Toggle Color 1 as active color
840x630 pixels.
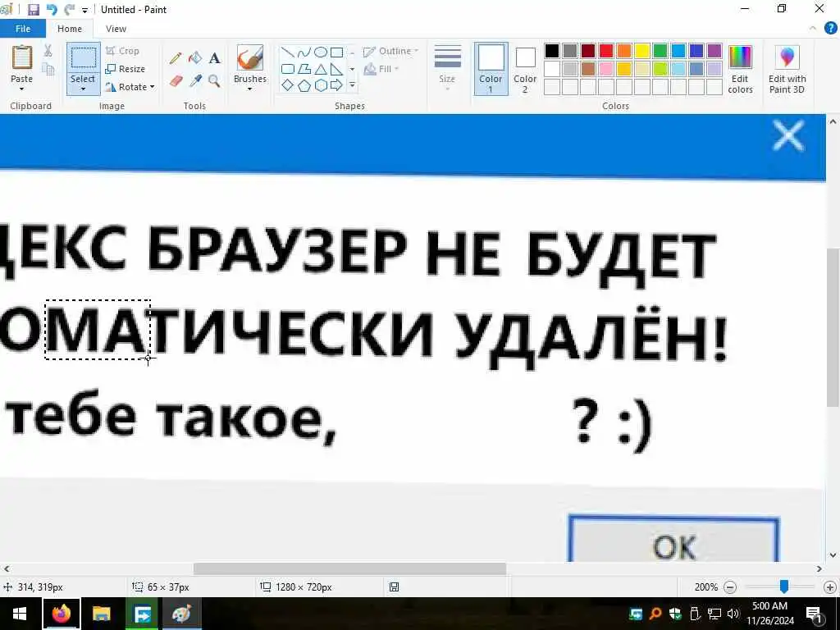click(x=491, y=69)
